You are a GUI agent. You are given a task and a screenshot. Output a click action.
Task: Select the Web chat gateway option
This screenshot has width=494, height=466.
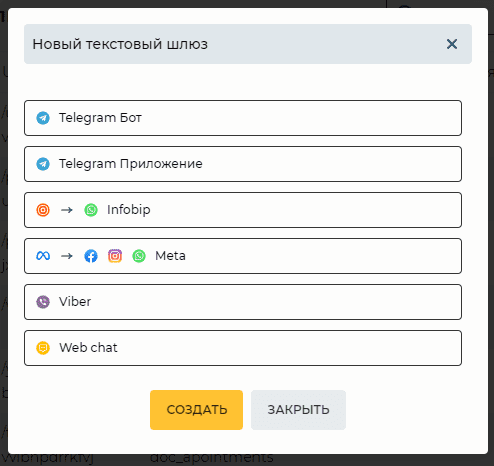[243, 348]
